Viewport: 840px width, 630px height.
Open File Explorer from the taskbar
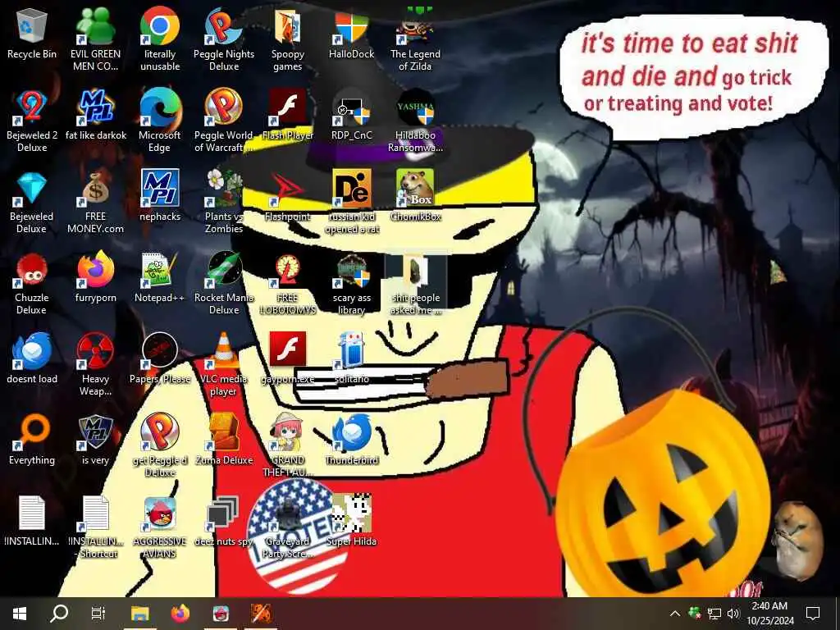(139, 614)
